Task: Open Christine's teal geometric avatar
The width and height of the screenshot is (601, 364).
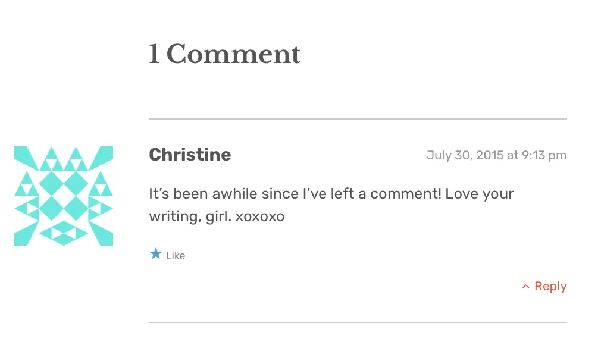Action: (x=64, y=196)
